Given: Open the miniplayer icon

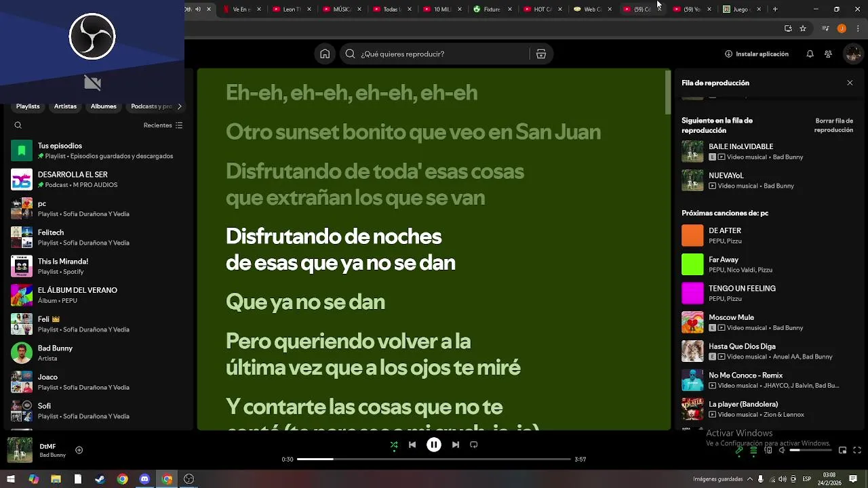Looking at the screenshot, I should (842, 450).
